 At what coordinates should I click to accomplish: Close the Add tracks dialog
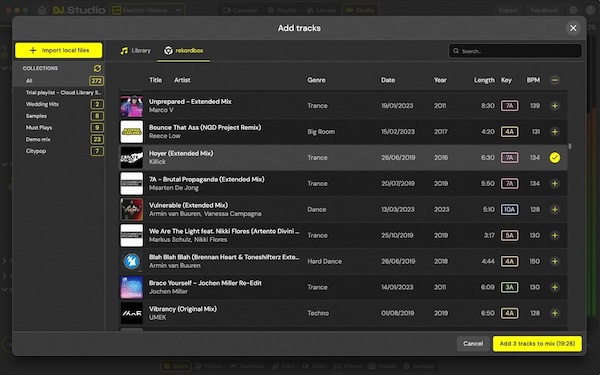[573, 28]
